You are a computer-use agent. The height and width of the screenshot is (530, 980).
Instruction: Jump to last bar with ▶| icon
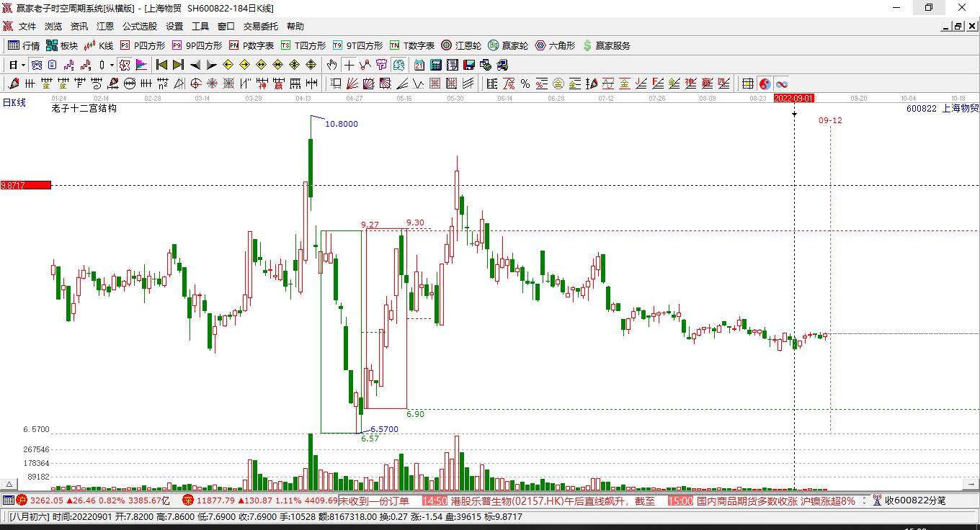(x=178, y=65)
